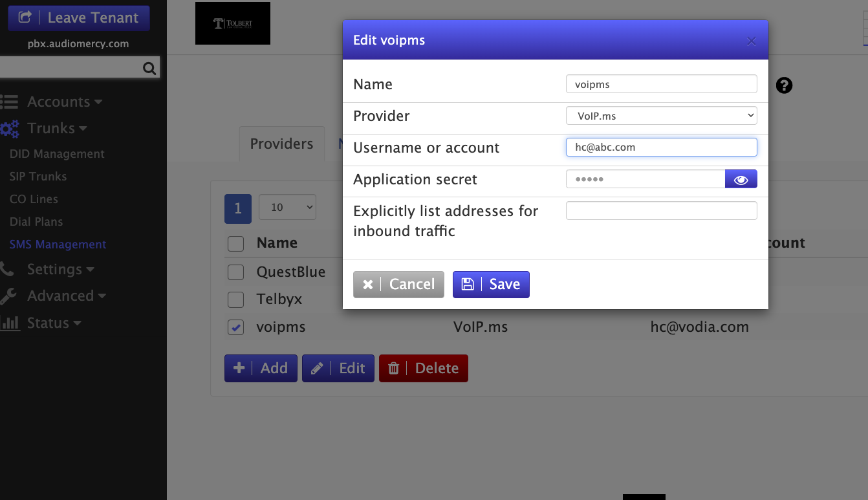The height and width of the screenshot is (500, 868).
Task: Click the QuestBlue name text
Action: tap(291, 272)
